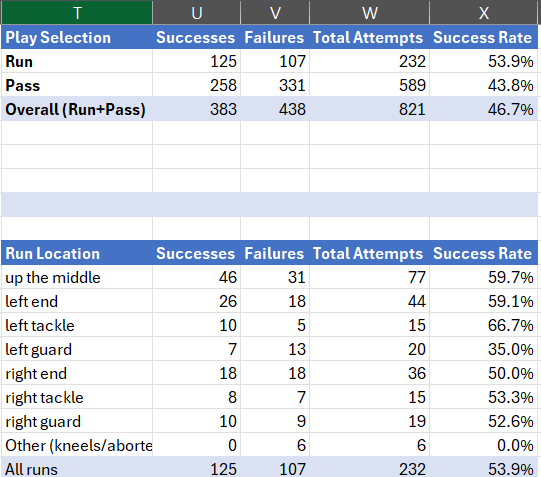This screenshot has width=541, height=477.
Task: Click 'Failures' header in Play Selection table
Action: pyautogui.click(x=275, y=37)
